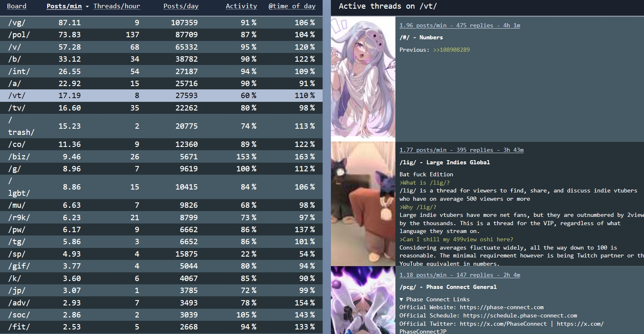Image resolution: width=644 pixels, height=334 pixels.
Task: Click '/pcg/ - Phase Connect General' title
Action: 448,287
